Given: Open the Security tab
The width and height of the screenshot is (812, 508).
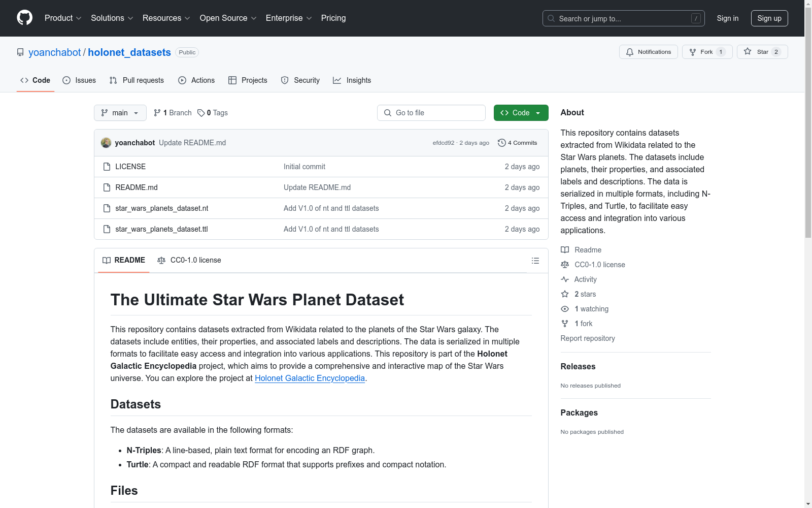Looking at the screenshot, I should (x=300, y=80).
